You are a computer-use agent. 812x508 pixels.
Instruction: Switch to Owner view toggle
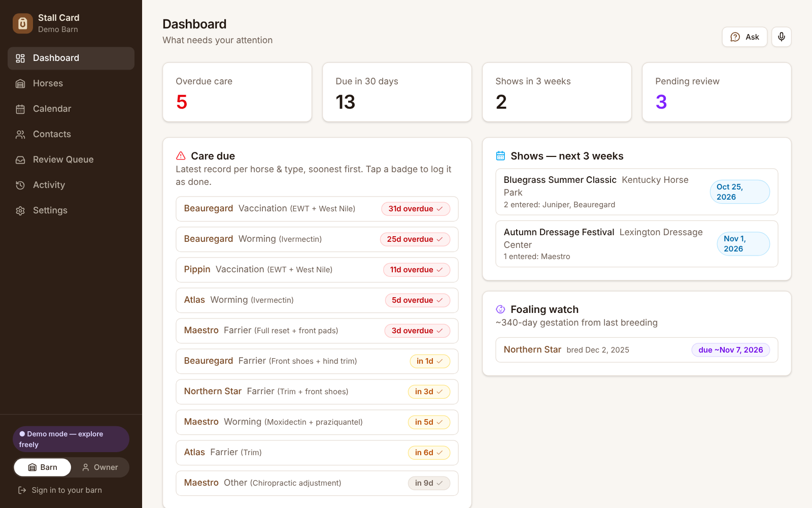(100, 467)
